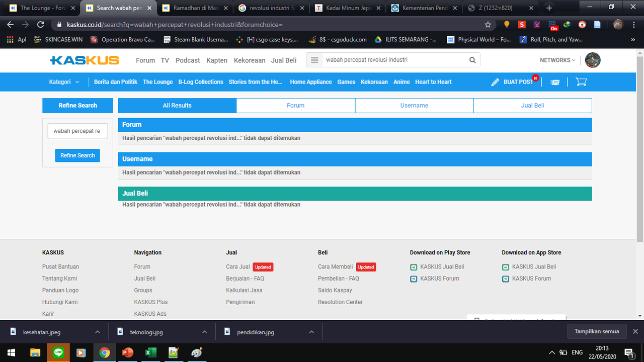
Task: Open Operation Bravo Ca... bookmark
Action: coord(123,39)
